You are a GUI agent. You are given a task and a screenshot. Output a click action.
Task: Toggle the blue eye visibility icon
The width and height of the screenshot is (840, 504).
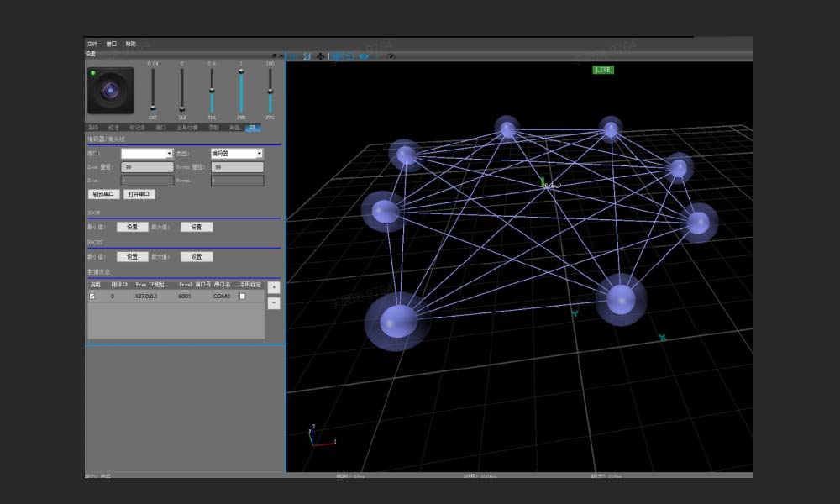364,56
